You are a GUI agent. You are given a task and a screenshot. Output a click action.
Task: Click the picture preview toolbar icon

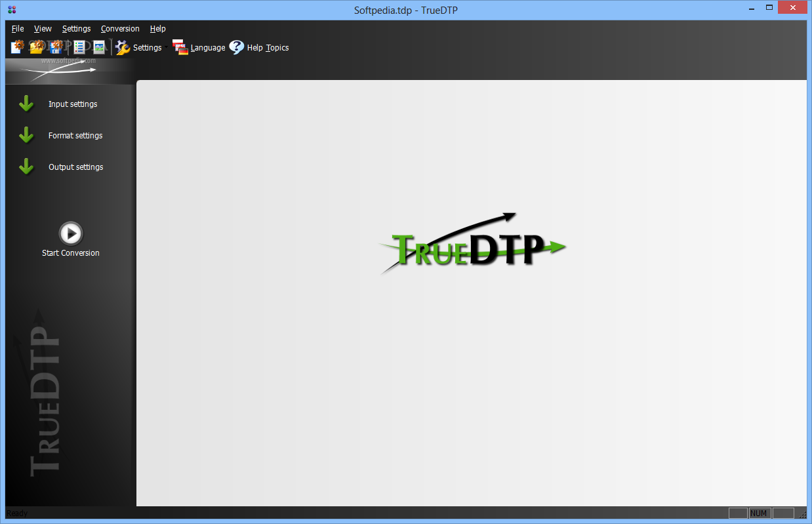click(99, 47)
